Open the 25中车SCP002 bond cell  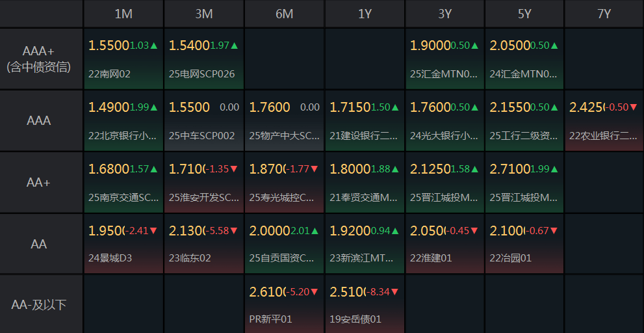[203, 121]
